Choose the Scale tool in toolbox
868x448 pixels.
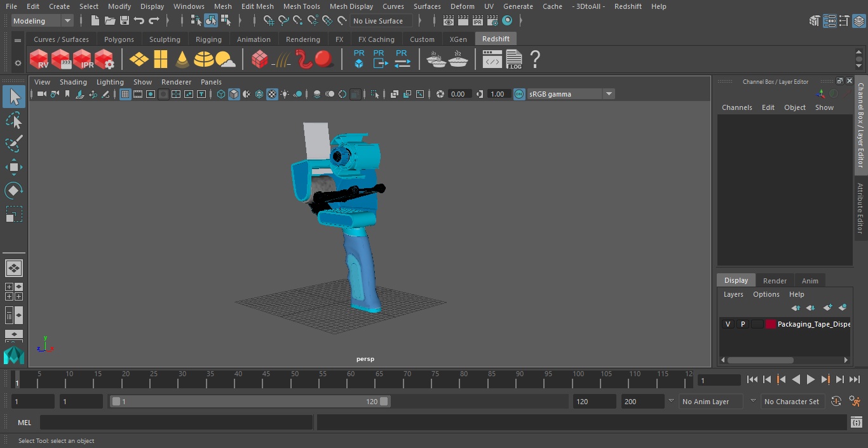14,214
